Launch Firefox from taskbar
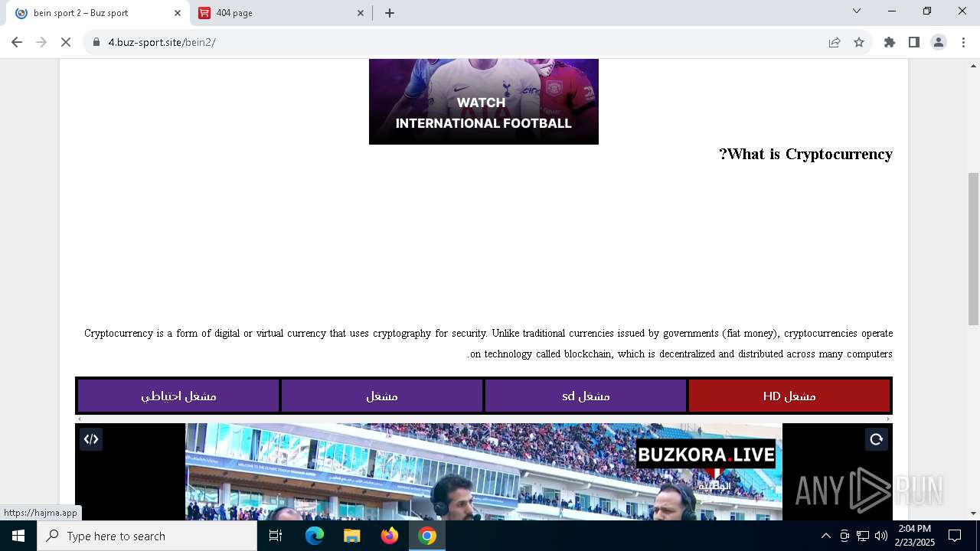The height and width of the screenshot is (551, 980). pos(390,536)
